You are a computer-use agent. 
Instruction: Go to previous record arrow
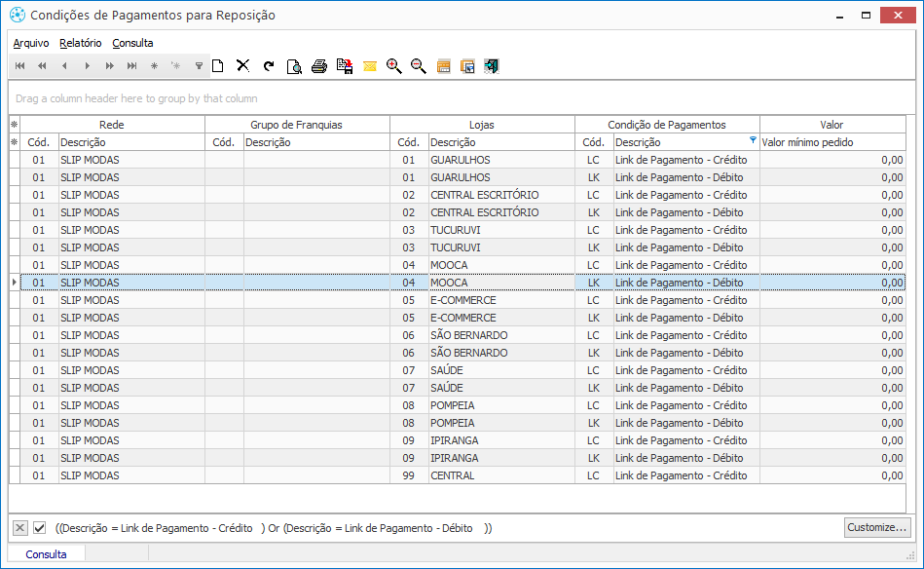[64, 66]
